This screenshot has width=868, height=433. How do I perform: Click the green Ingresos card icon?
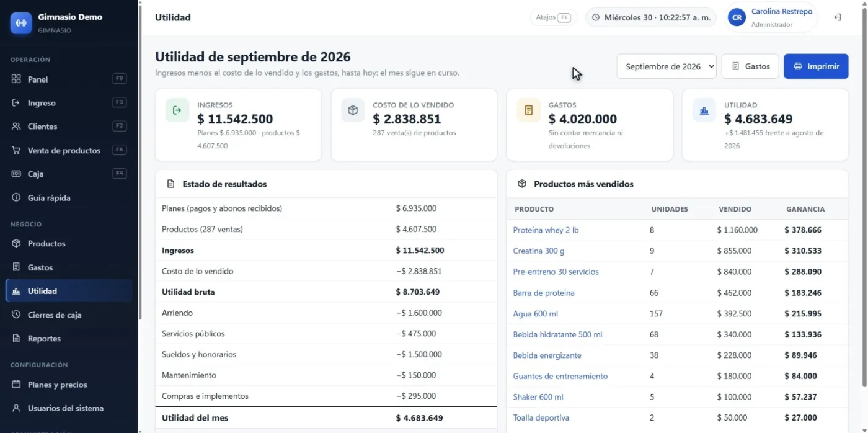click(177, 110)
